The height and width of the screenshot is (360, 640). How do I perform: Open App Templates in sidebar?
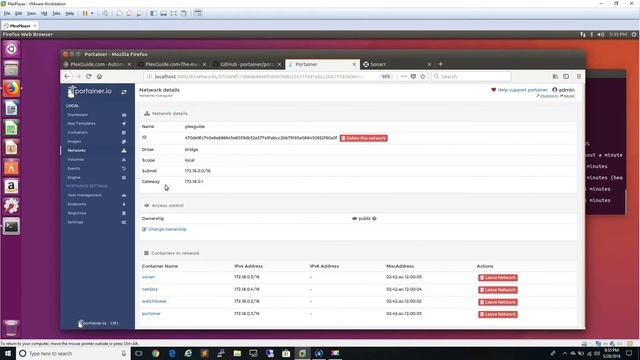81,124
